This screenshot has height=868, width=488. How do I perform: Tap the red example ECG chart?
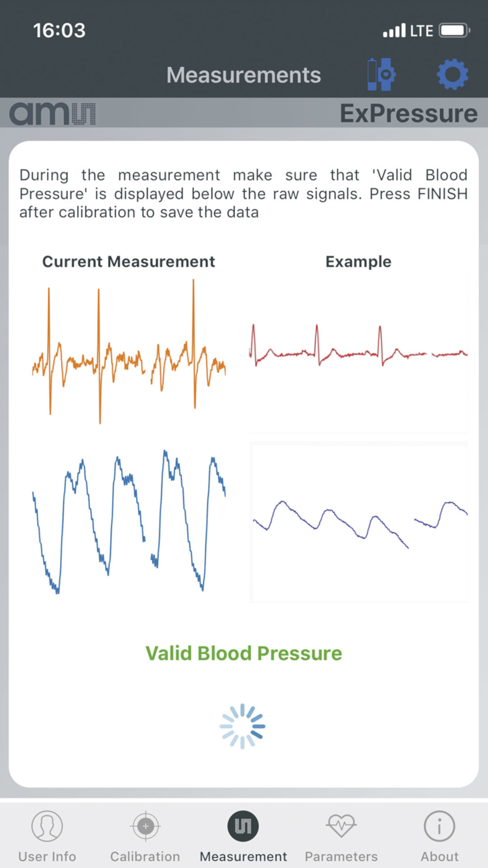click(x=359, y=354)
